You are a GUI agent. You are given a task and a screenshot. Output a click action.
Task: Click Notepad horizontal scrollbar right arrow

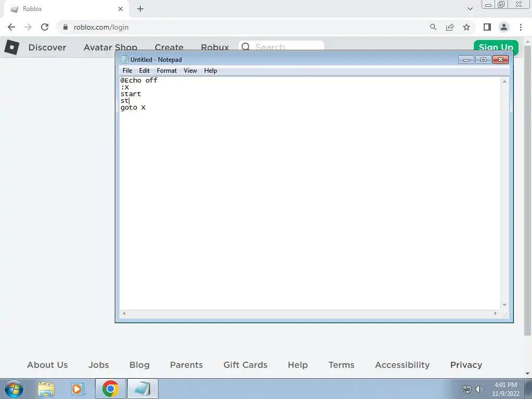pyautogui.click(x=496, y=313)
